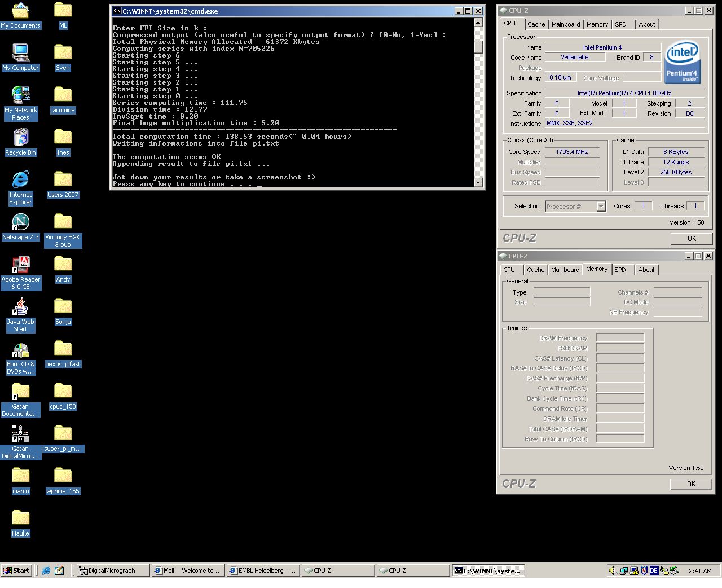Open Burn CD & DVDs shortcut

(20, 357)
